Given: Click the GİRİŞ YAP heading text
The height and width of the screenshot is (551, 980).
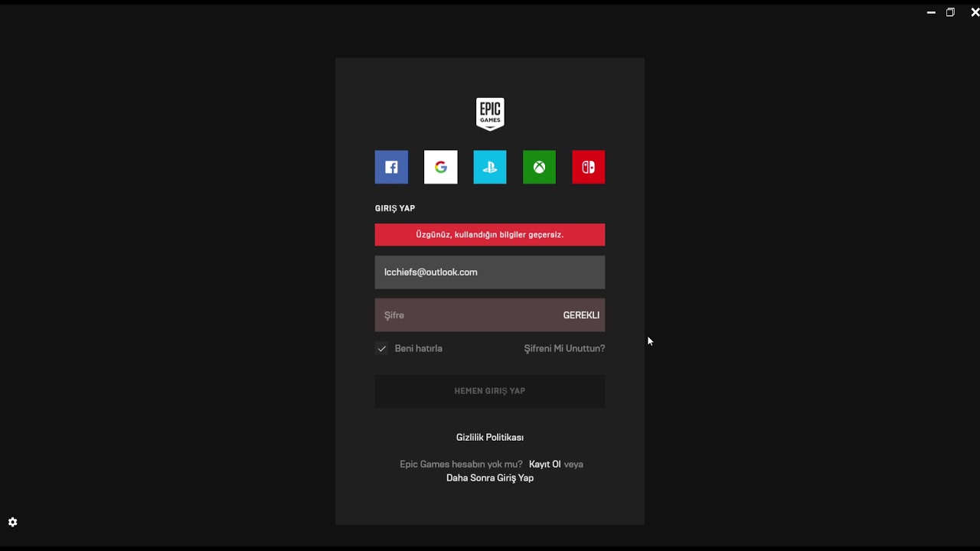Looking at the screenshot, I should point(395,208).
